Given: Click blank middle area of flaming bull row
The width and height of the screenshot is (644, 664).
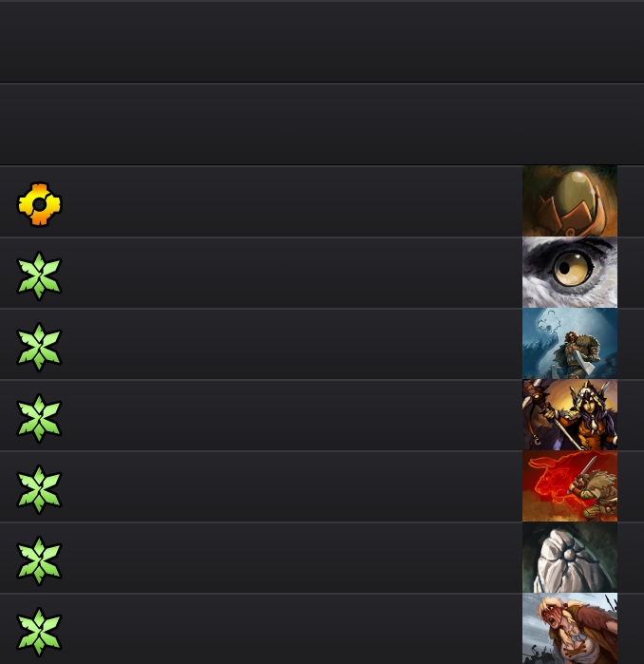Looking at the screenshot, I should point(293,486).
